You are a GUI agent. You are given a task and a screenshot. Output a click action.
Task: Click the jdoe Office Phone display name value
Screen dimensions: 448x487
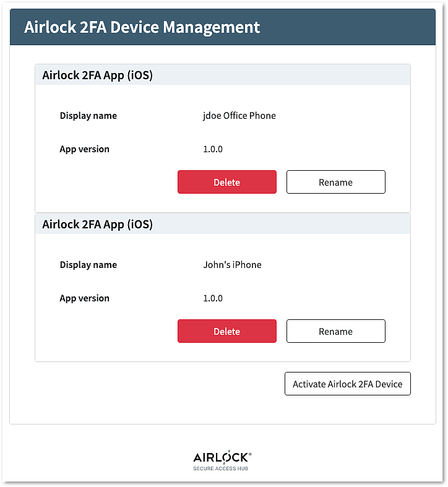coord(239,116)
